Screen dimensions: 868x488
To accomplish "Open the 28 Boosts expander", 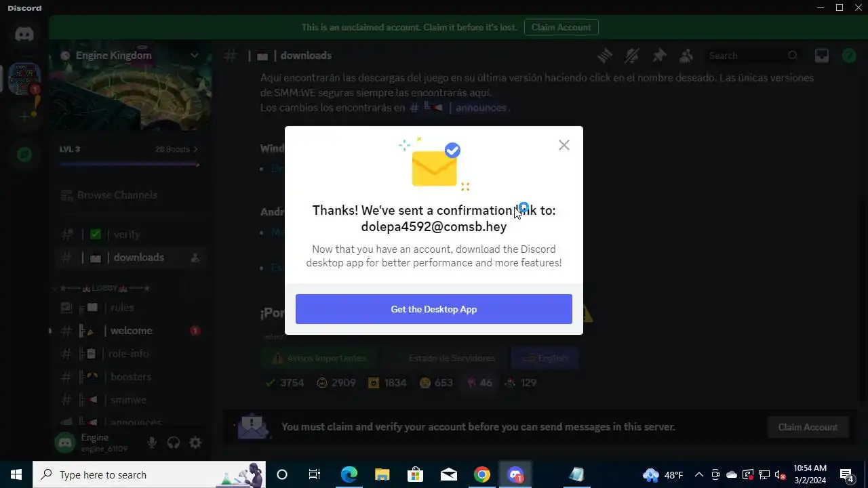I will point(176,149).
